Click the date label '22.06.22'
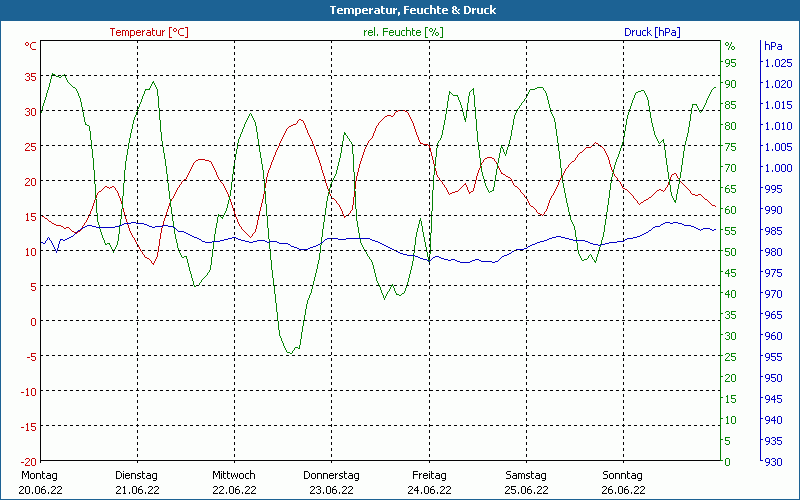This screenshot has width=800, height=500. 234,490
